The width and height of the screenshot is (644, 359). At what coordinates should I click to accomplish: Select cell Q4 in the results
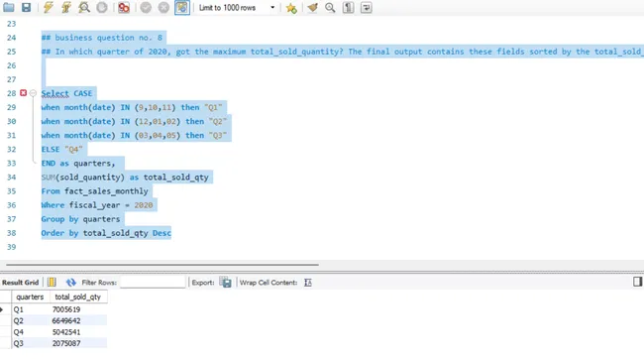[31, 332]
